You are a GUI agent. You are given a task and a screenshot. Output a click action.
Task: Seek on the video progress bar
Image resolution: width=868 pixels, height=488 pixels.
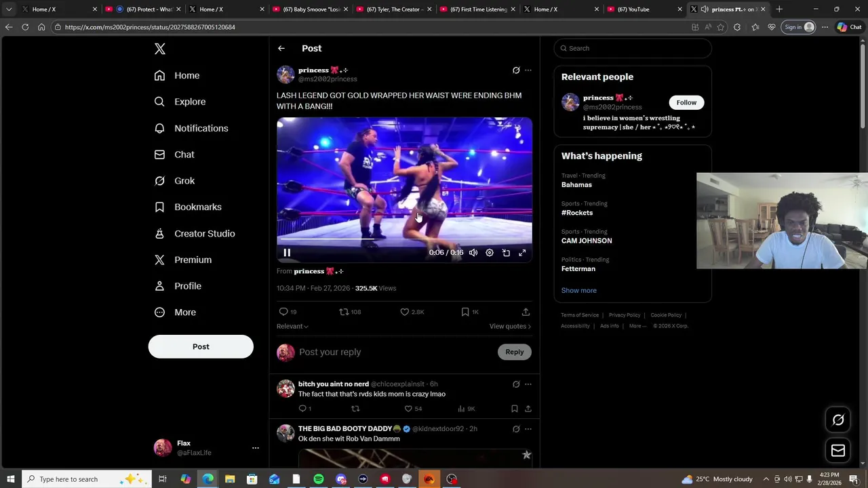[404, 239]
